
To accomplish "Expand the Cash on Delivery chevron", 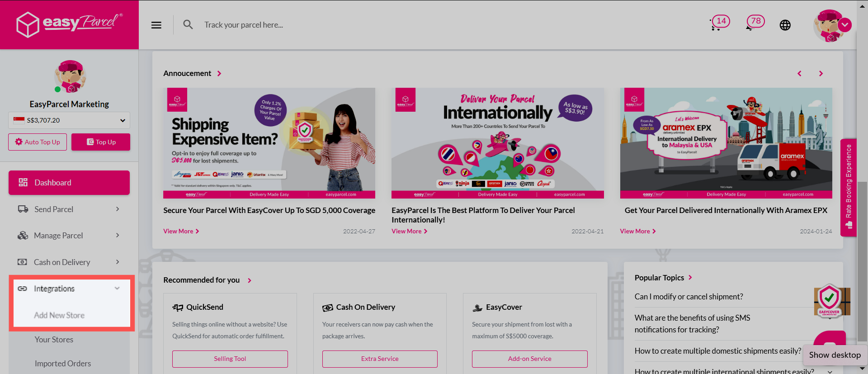I will pos(118,262).
